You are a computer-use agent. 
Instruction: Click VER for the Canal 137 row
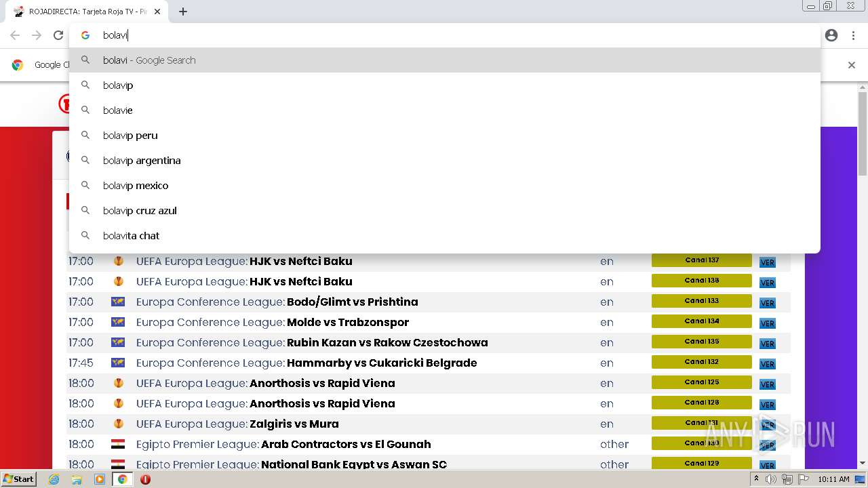pyautogui.click(x=767, y=262)
